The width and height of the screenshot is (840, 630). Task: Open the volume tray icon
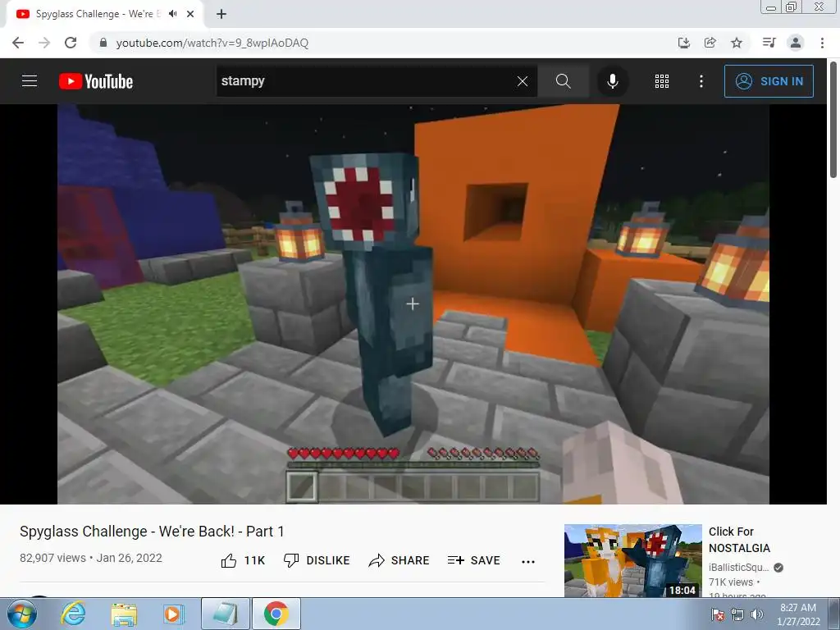(756, 614)
